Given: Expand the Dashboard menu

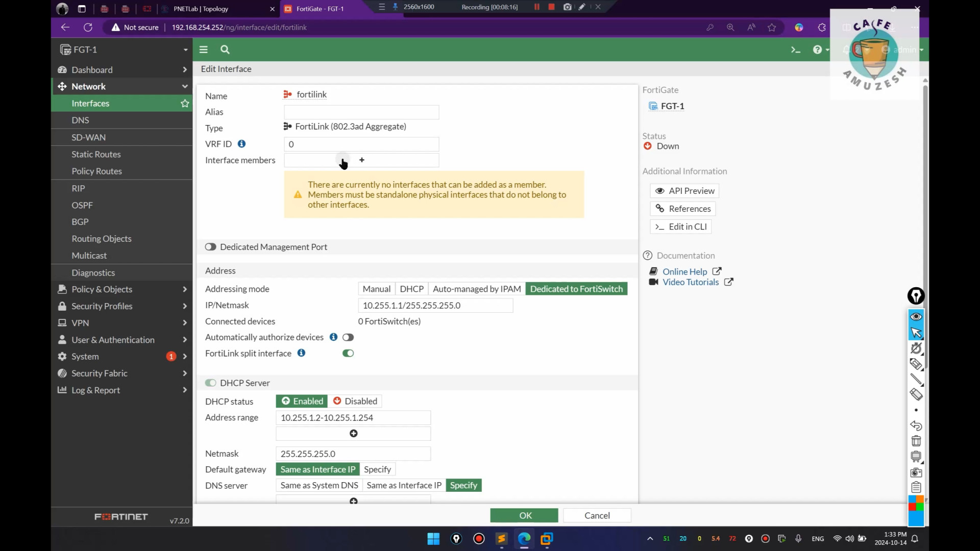Looking at the screenshot, I should [x=122, y=70].
